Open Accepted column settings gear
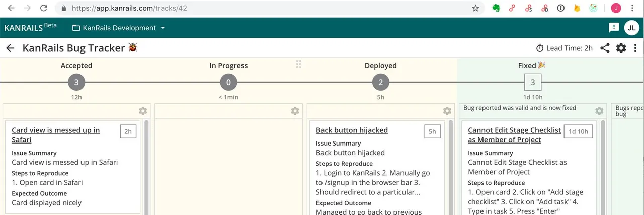This screenshot has height=215, width=644. (x=143, y=111)
